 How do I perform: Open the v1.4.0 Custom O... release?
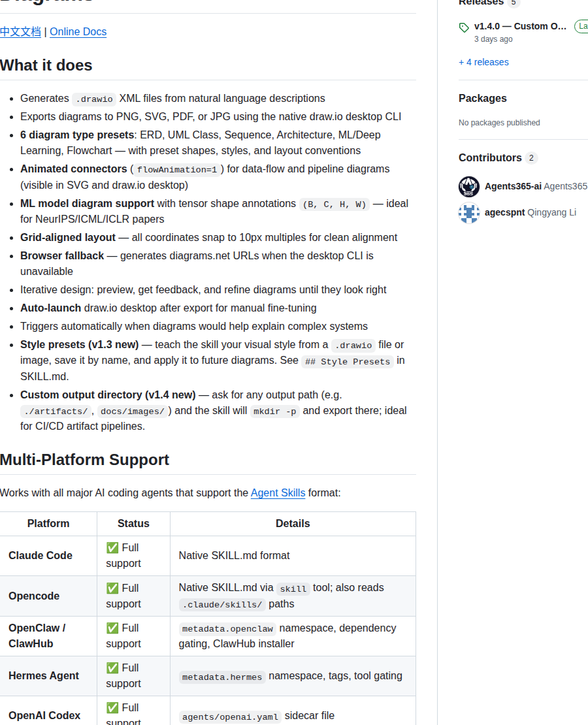pos(520,26)
